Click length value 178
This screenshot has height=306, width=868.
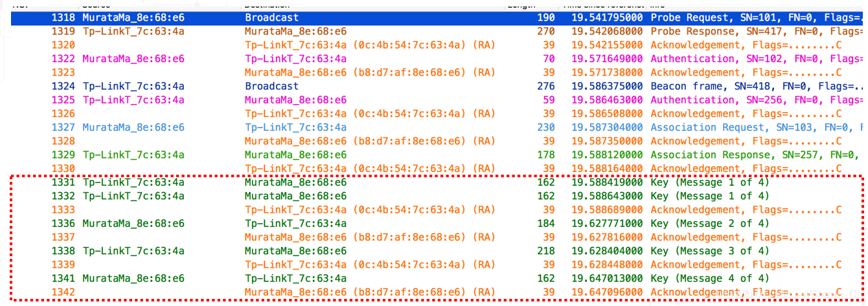(546, 155)
